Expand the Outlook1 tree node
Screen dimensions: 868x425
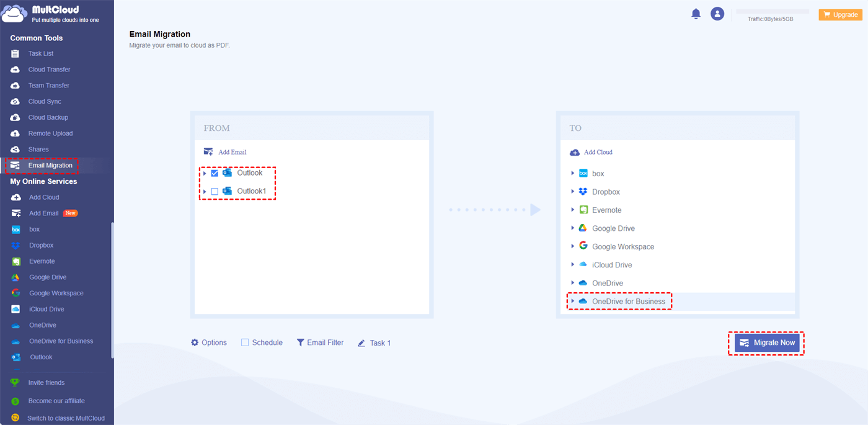pos(205,192)
